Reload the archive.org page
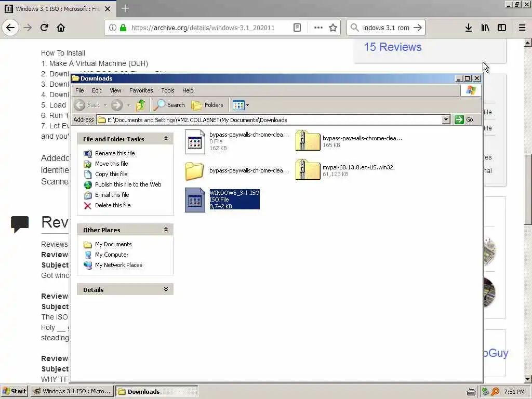The height and width of the screenshot is (399, 532). pyautogui.click(x=44, y=28)
